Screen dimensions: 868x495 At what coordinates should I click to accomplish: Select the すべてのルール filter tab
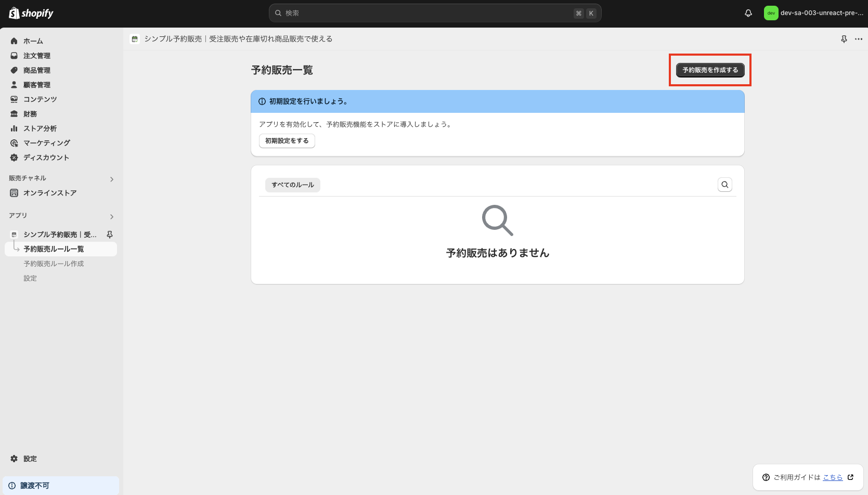click(x=292, y=185)
